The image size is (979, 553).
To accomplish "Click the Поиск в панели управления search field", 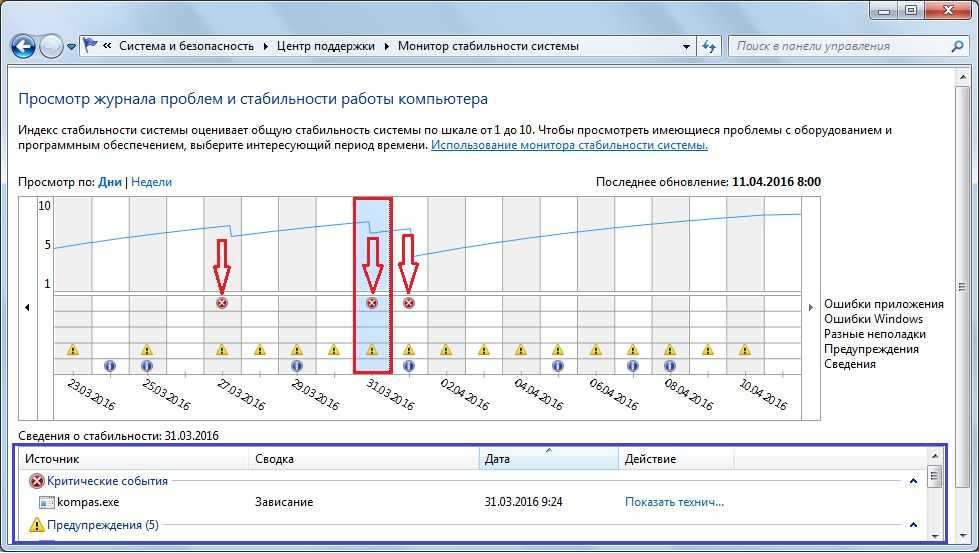I will coord(835,46).
